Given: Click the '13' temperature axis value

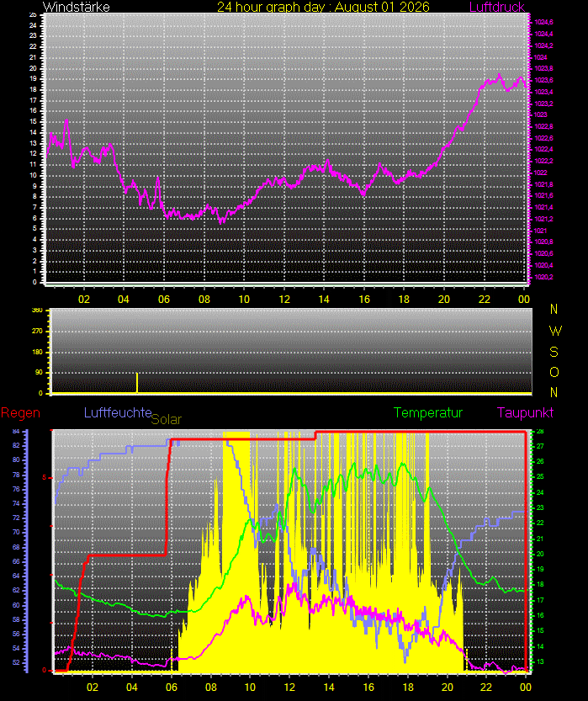Looking at the screenshot, I should tap(540, 661).
